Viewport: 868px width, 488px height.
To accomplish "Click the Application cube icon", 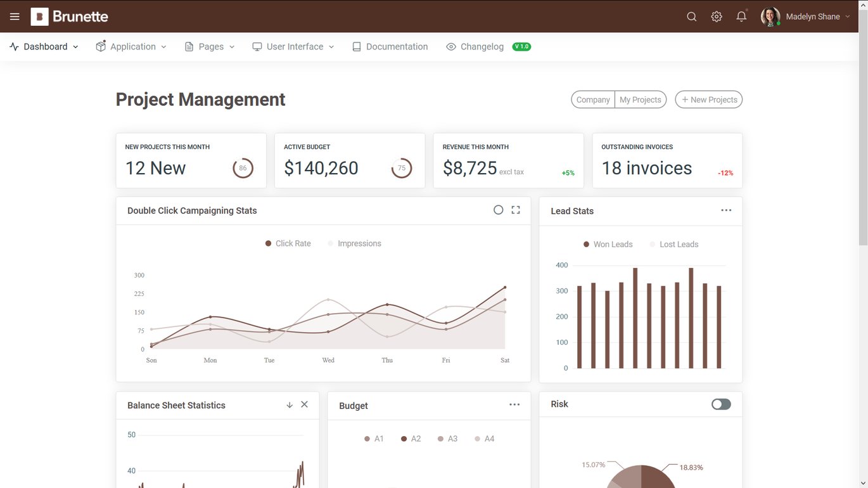I will [101, 46].
